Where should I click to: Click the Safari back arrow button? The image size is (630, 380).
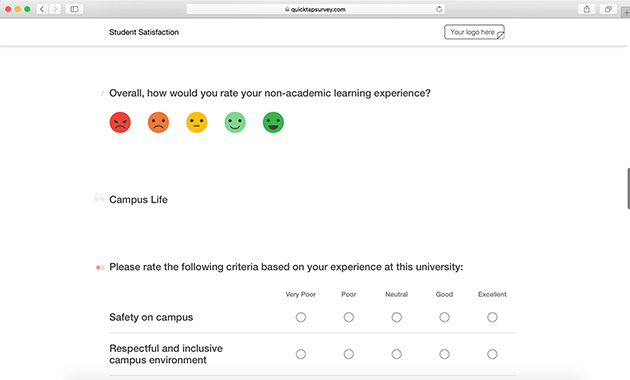click(x=42, y=9)
